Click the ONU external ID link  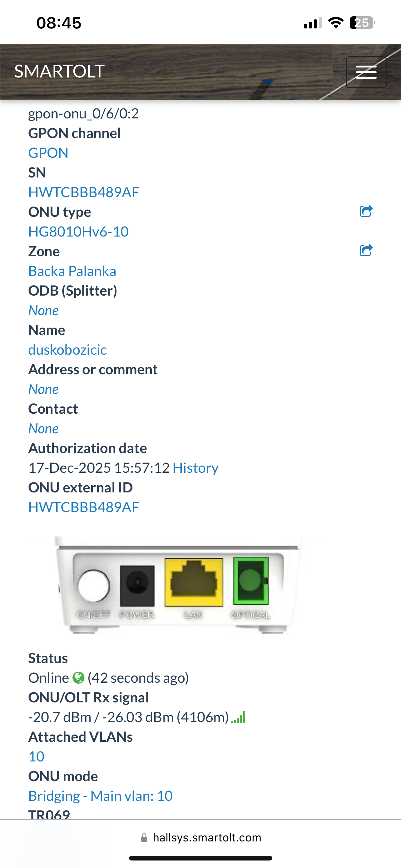[83, 507]
